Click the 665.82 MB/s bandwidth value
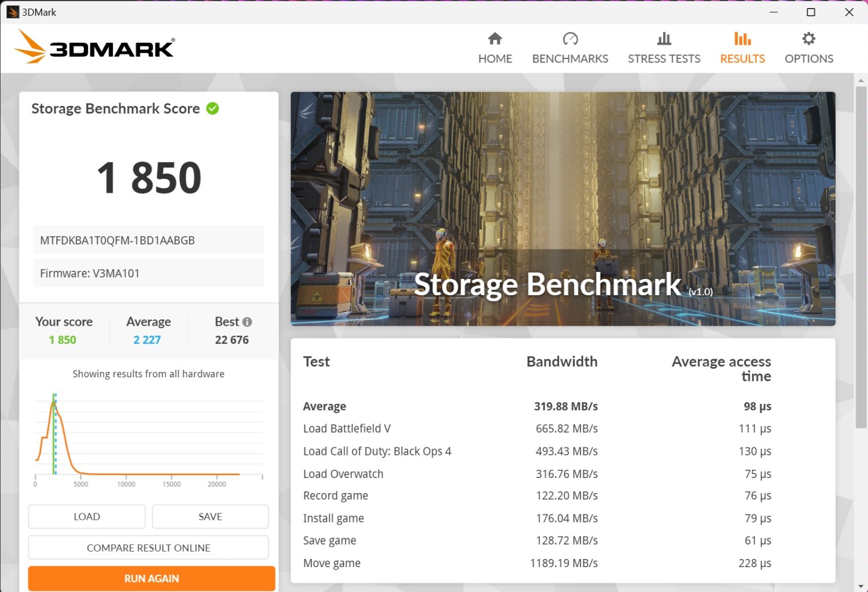The image size is (868, 592). pyautogui.click(x=567, y=429)
